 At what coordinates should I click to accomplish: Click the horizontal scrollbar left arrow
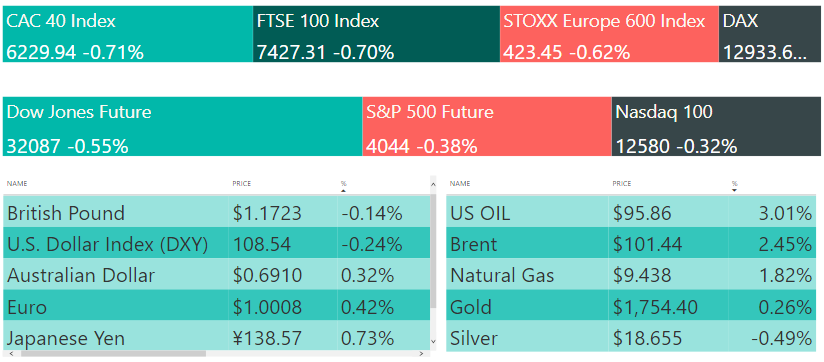tap(10, 353)
